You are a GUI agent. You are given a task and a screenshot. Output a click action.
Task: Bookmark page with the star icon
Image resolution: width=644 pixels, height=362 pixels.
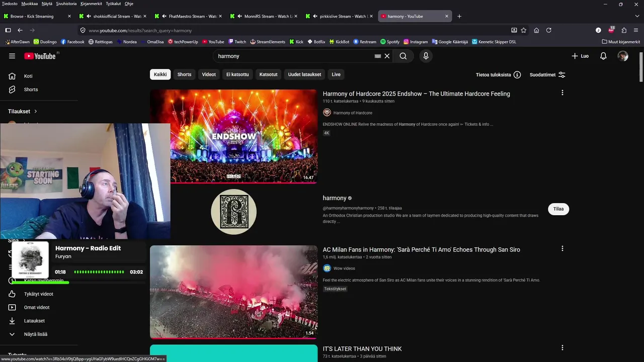524,30
